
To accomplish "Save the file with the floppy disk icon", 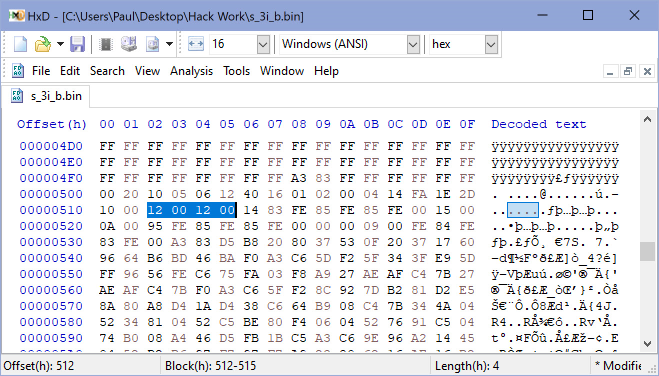I will [x=77, y=44].
